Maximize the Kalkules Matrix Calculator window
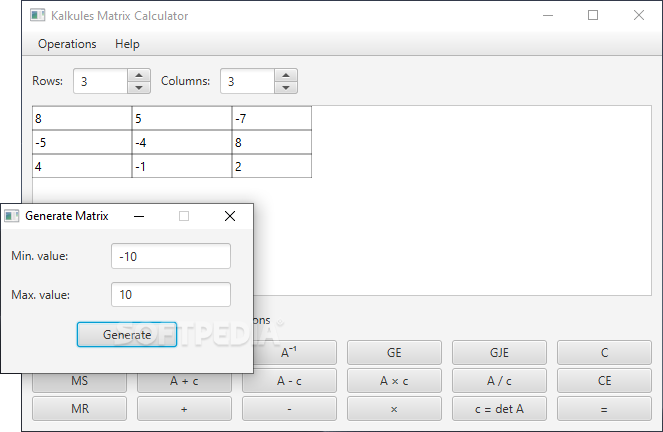 pos(593,16)
